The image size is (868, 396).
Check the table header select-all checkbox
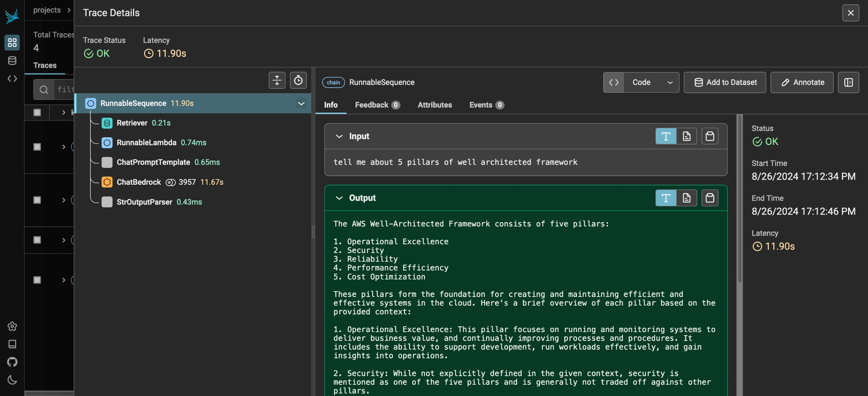coord(37,113)
